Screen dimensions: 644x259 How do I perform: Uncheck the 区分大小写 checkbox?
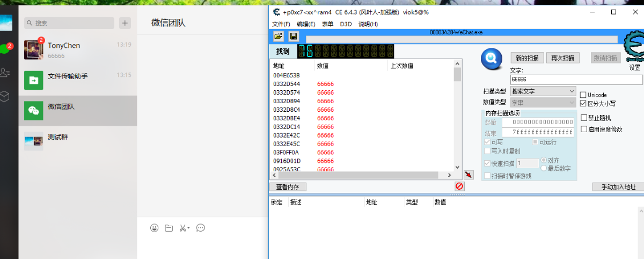click(x=583, y=103)
